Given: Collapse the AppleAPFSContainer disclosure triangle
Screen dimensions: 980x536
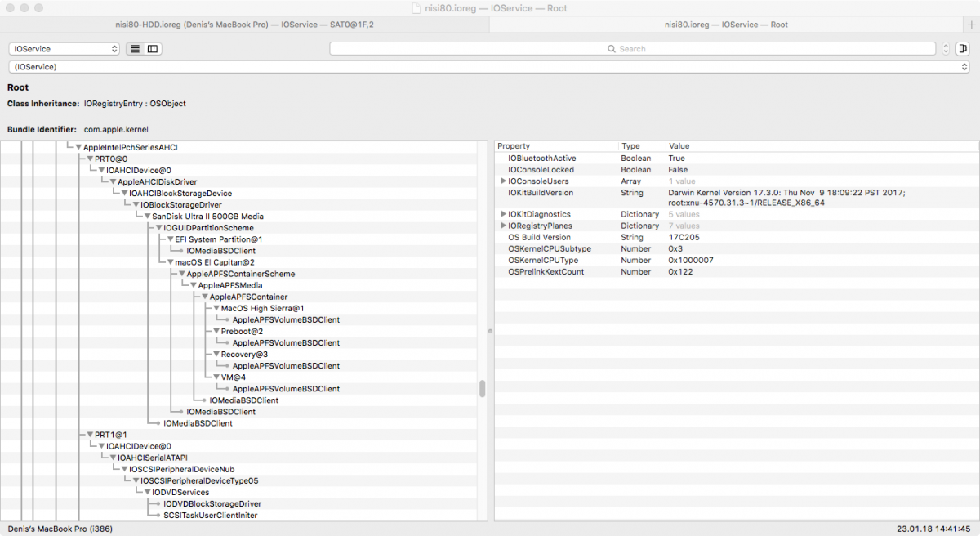Looking at the screenshot, I should pyautogui.click(x=204, y=297).
